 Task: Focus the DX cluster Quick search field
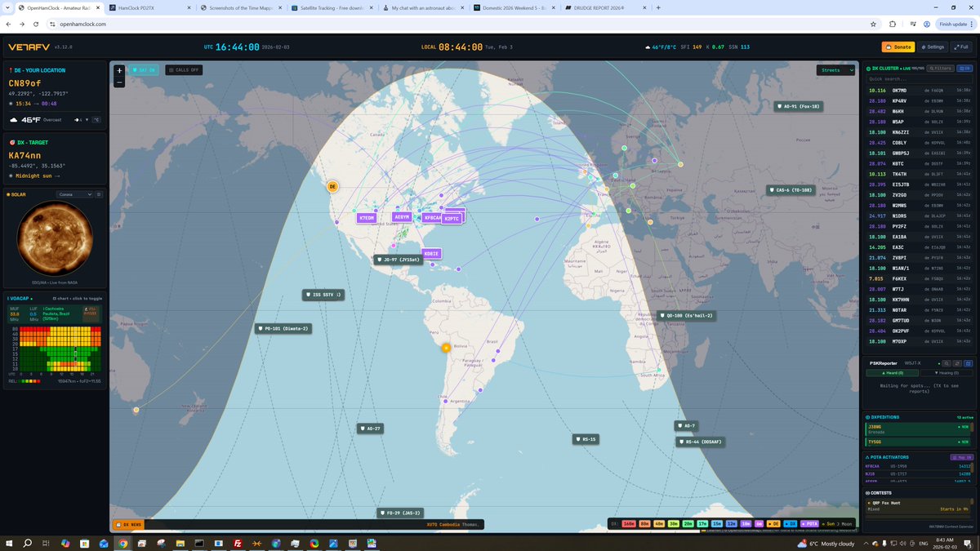pos(919,79)
